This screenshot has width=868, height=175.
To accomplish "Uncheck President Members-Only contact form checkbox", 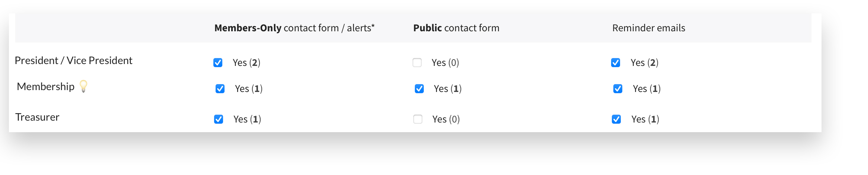I will 218,63.
